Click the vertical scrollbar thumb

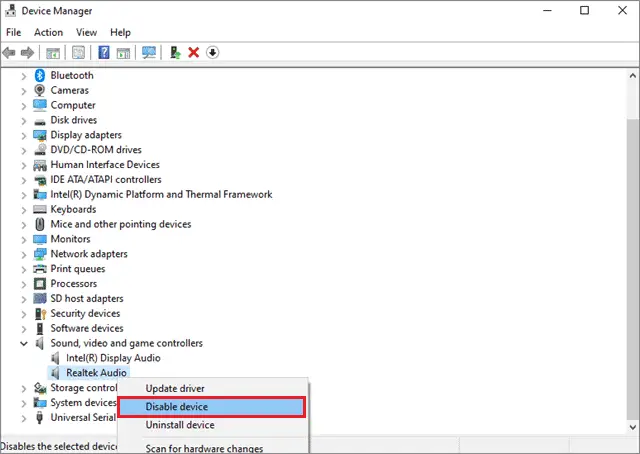(x=633, y=267)
